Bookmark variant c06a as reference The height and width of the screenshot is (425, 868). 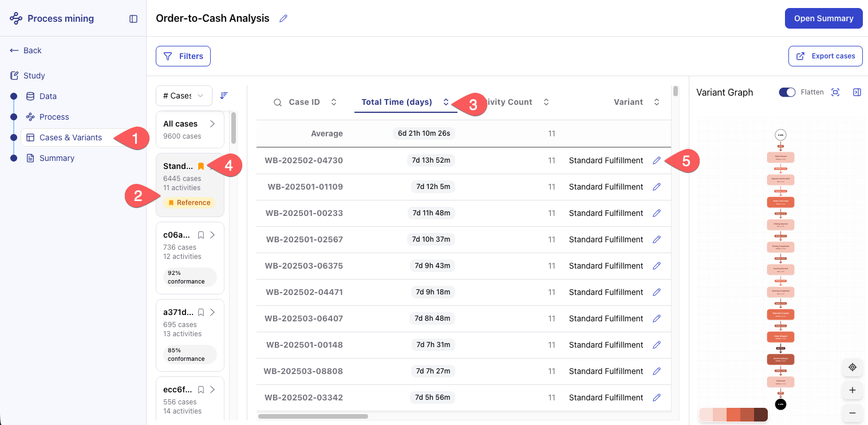coord(201,235)
